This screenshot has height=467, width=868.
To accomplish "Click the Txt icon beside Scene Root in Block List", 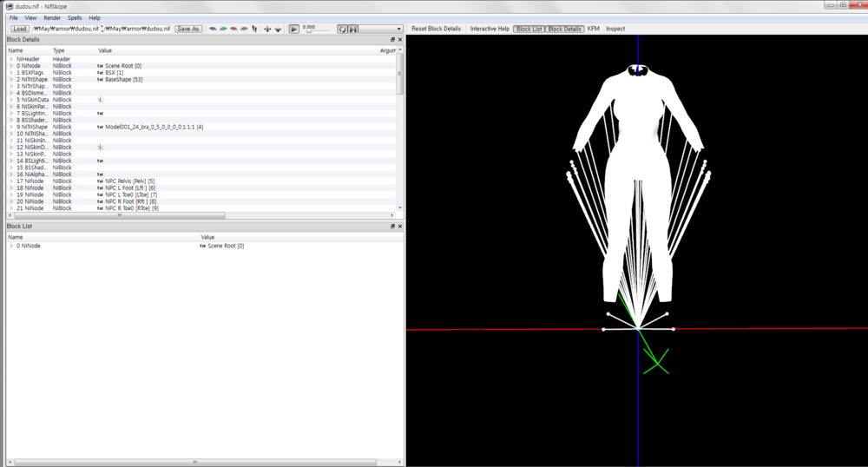I will pyautogui.click(x=202, y=246).
